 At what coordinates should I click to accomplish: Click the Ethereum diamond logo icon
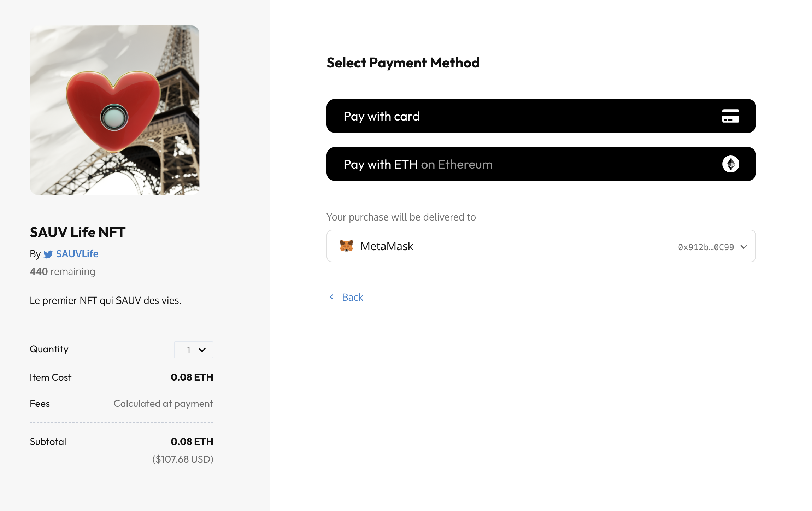coord(730,164)
